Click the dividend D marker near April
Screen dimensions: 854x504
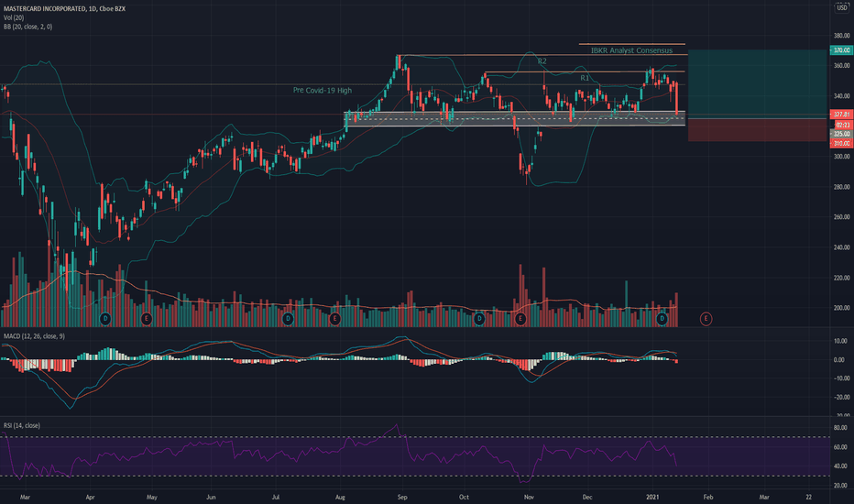coord(105,319)
